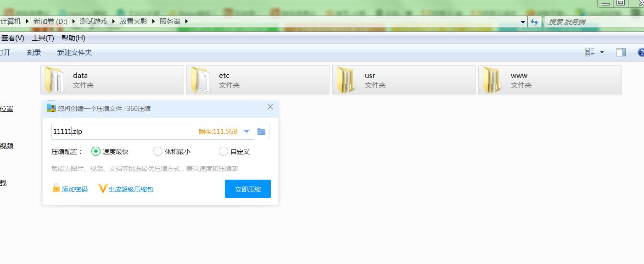Image resolution: width=644 pixels, height=264 pixels.
Task: Open the 工具(T) menu
Action: point(43,38)
